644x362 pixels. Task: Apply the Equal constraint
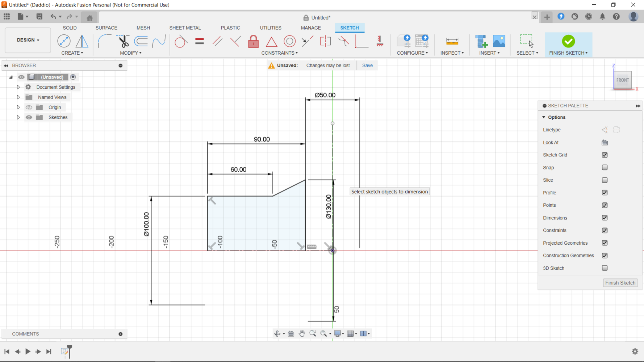coord(199,41)
